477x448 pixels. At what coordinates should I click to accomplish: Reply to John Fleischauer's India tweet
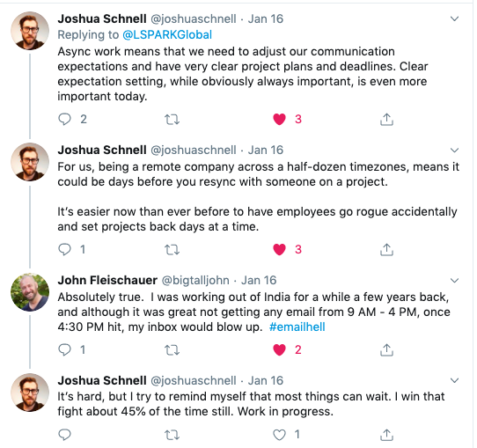(x=64, y=349)
